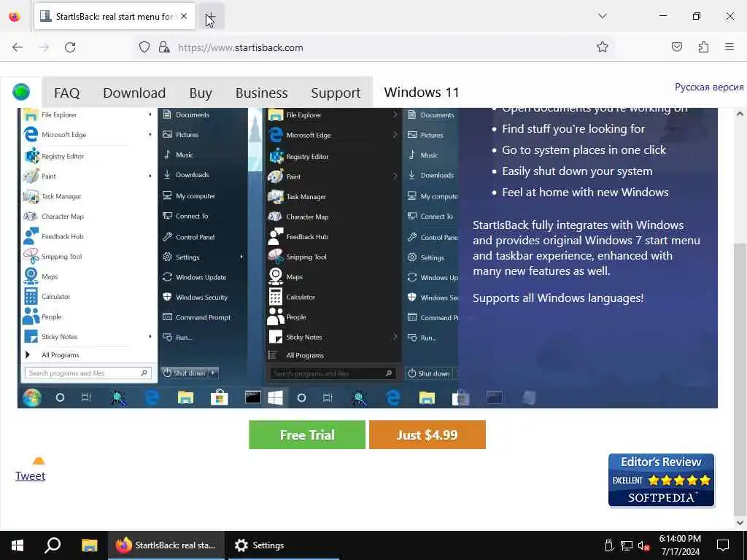
Task: Close the StartIsBack tab
Action: (184, 16)
